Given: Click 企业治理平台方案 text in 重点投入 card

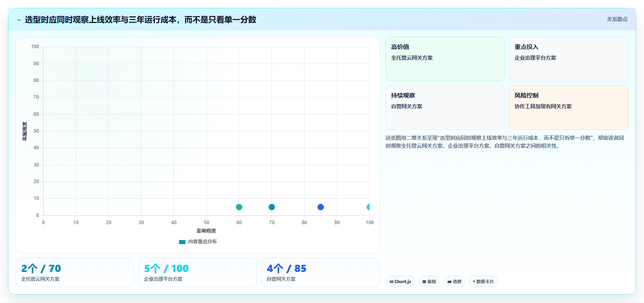Looking at the screenshot, I should pos(535,58).
